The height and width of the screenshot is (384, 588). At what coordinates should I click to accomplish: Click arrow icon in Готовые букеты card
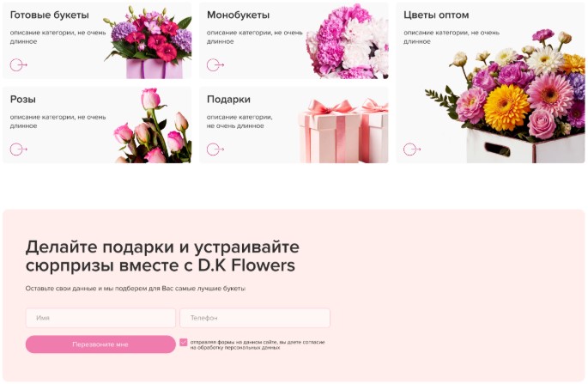pyautogui.click(x=18, y=65)
